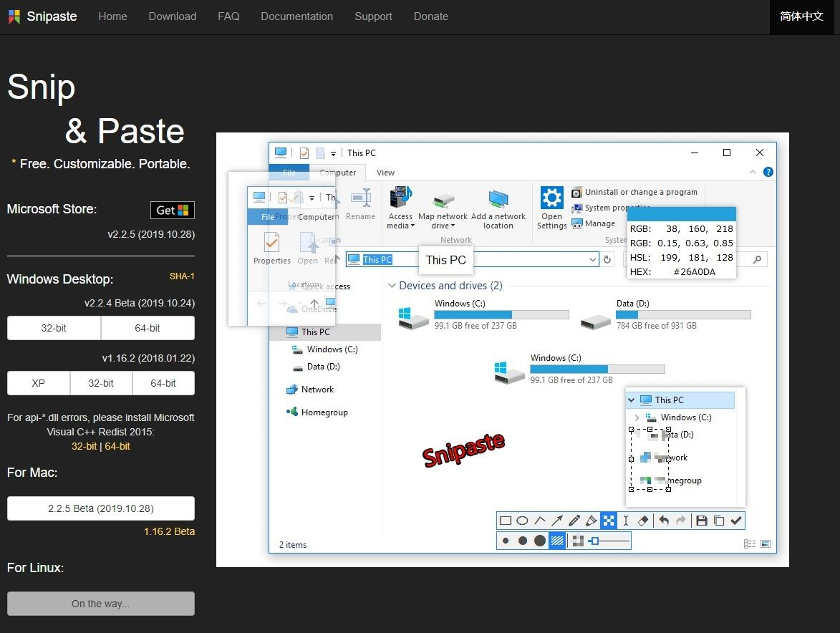Select Network in the navigation pane
Image resolution: width=840 pixels, height=633 pixels.
(317, 390)
